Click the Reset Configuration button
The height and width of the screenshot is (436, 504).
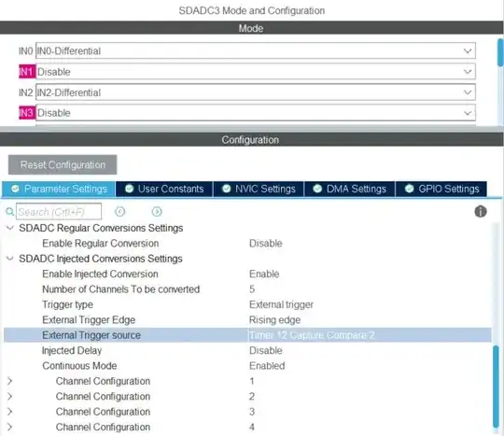point(63,164)
